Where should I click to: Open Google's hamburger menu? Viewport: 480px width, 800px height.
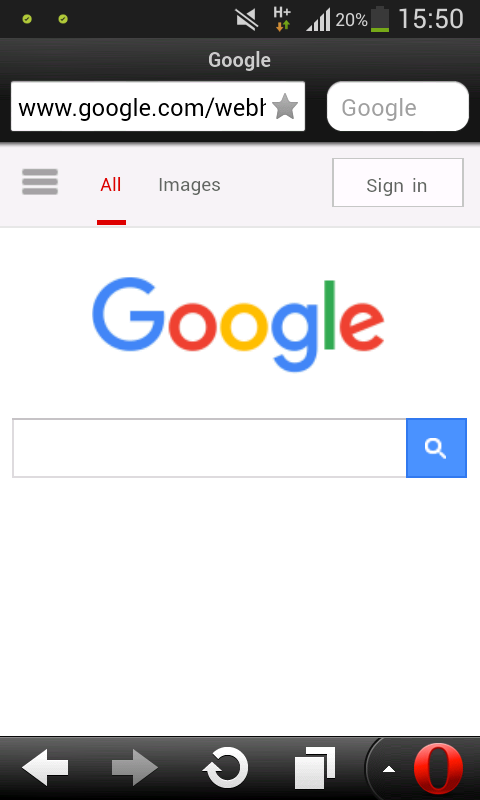(40, 182)
